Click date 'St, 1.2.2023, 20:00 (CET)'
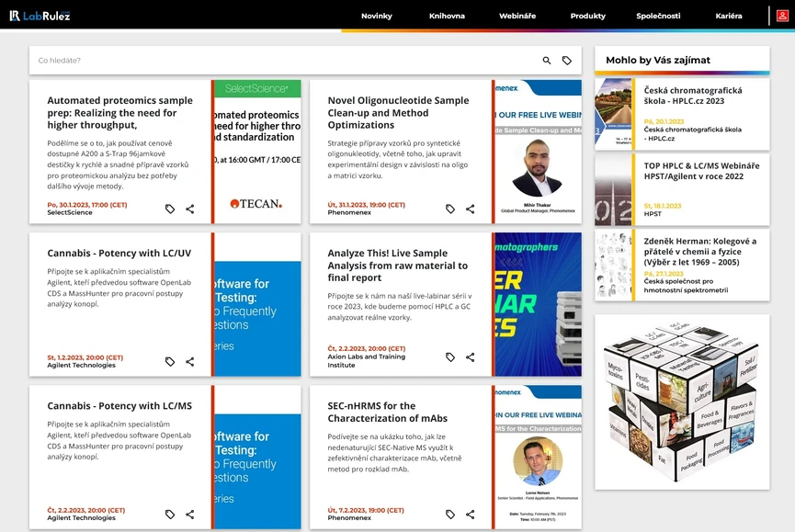Viewport: 795px width, 532px height. pyautogui.click(x=85, y=357)
